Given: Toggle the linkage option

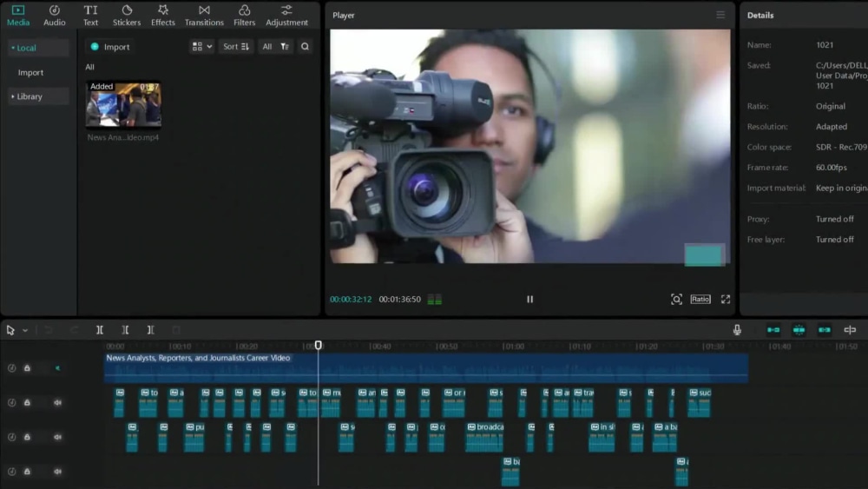Looking at the screenshot, I should [825, 330].
